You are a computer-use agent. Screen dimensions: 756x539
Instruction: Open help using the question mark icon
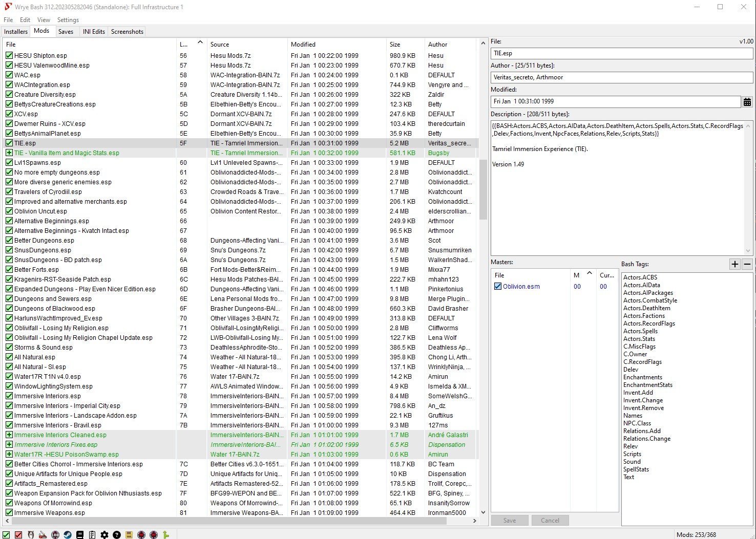pyautogui.click(x=117, y=534)
